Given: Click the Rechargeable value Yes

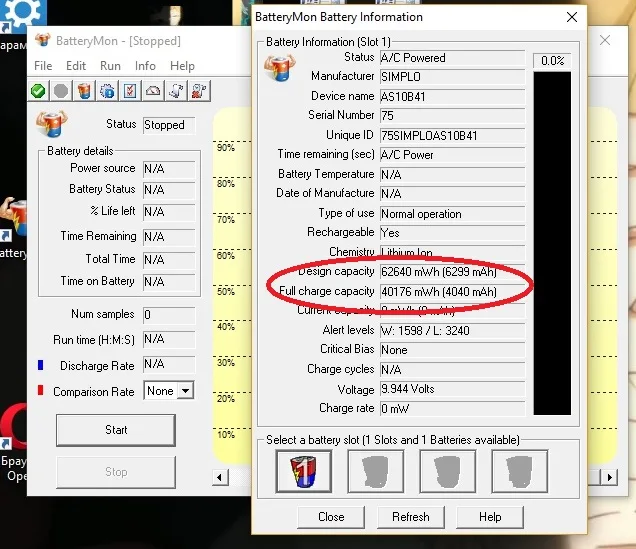Looking at the screenshot, I should coord(452,233).
